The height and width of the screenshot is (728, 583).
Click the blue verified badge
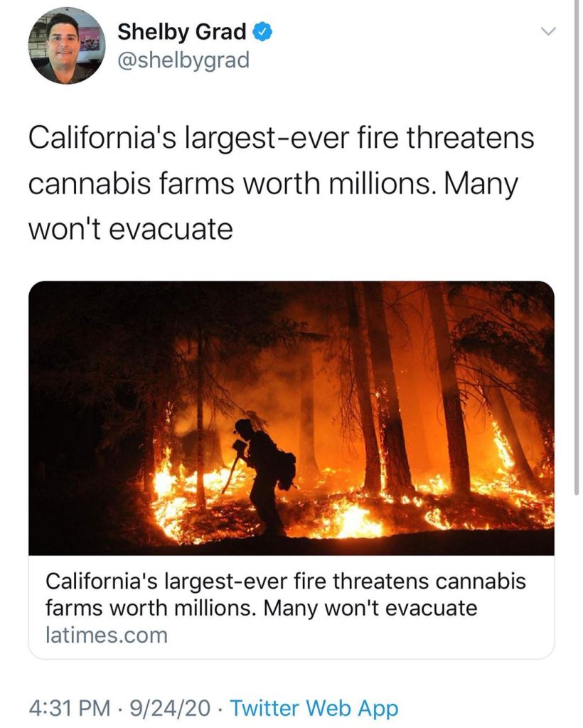(263, 32)
